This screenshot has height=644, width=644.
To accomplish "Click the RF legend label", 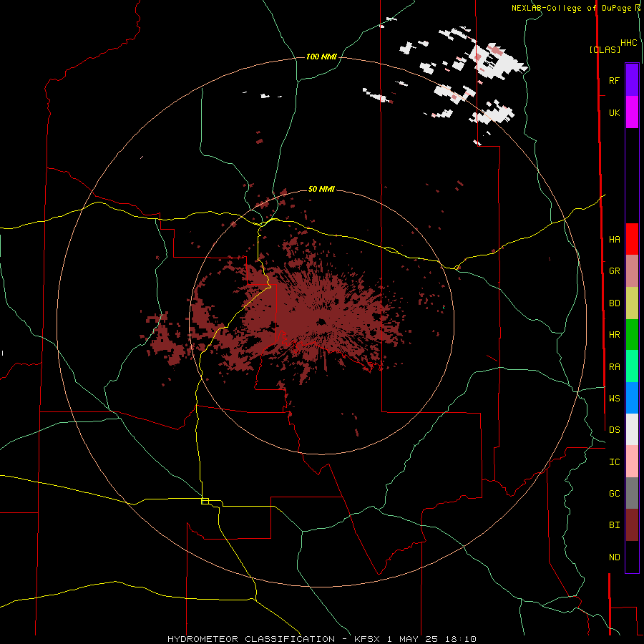I will pyautogui.click(x=614, y=80).
